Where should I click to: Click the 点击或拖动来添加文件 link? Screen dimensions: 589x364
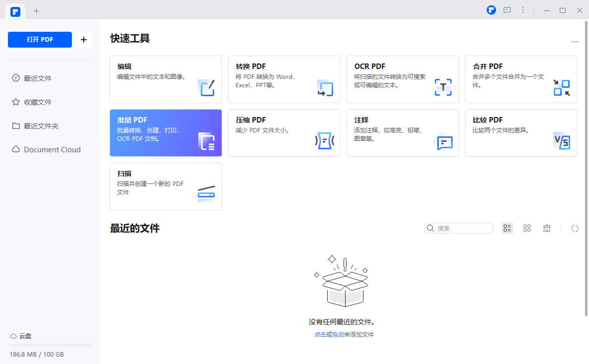point(344,334)
